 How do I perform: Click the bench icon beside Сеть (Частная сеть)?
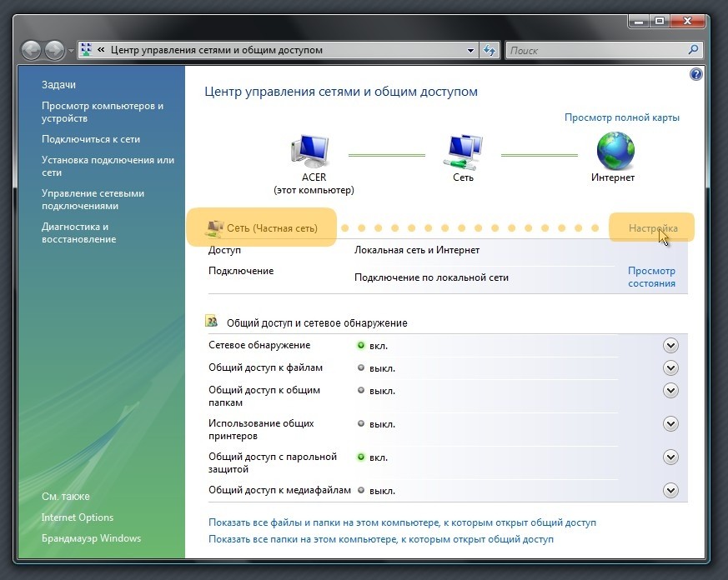click(x=214, y=227)
